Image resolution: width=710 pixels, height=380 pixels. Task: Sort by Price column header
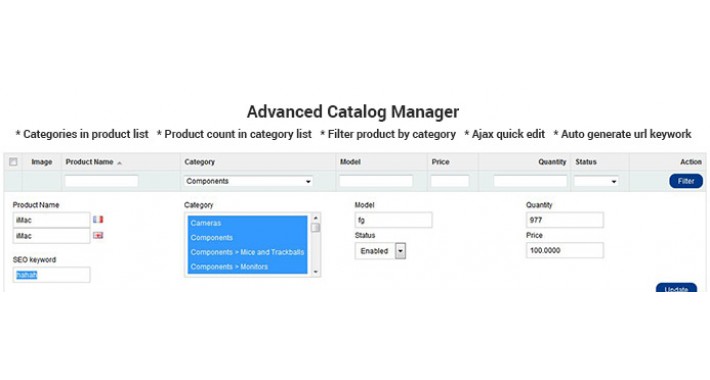440,162
